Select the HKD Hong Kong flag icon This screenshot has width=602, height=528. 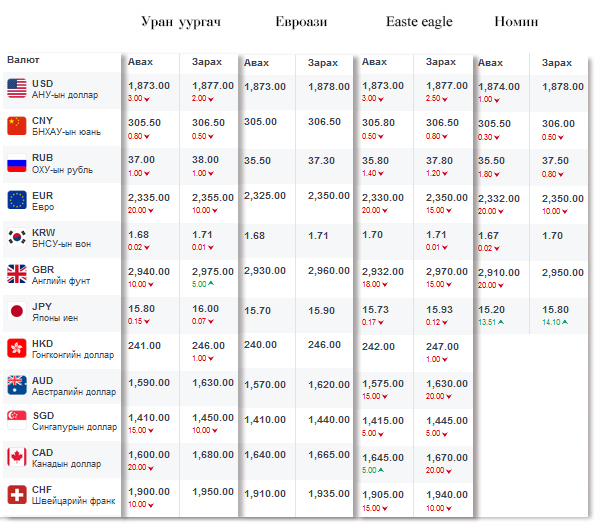click(17, 347)
